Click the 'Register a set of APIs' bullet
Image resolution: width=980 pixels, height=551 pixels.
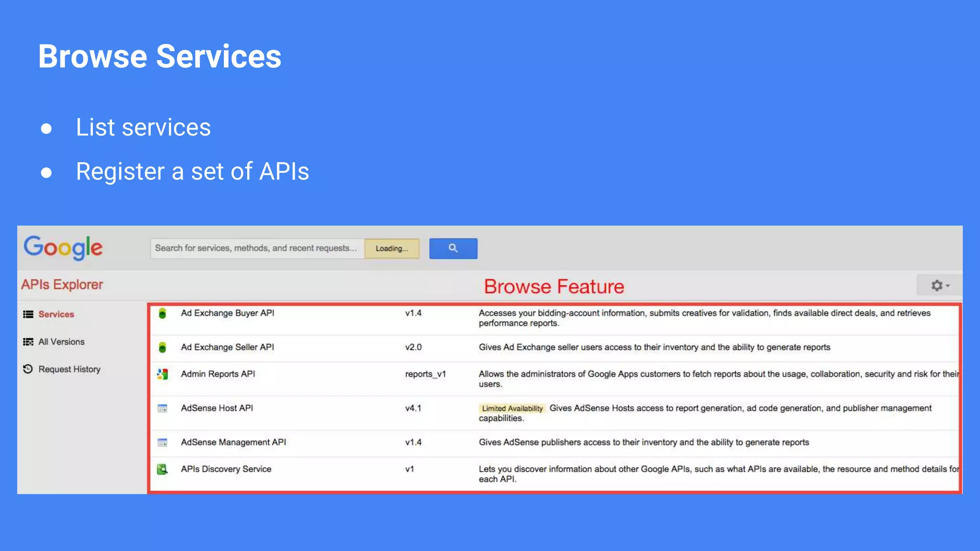click(x=192, y=171)
